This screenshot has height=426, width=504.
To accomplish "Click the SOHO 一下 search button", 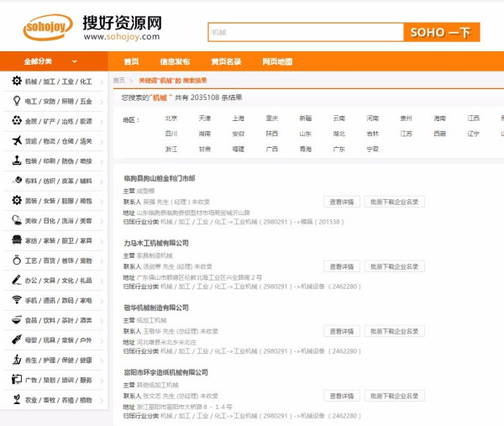I will 441,32.
